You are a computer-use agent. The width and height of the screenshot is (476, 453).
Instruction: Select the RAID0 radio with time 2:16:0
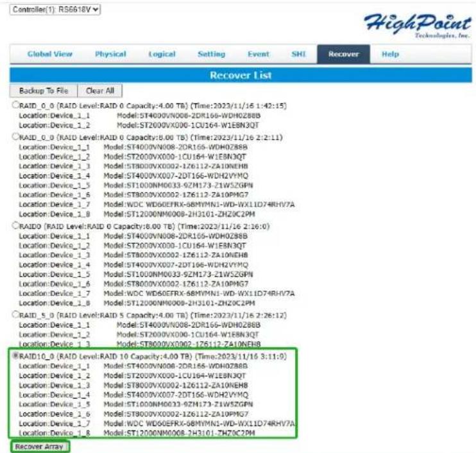pyautogui.click(x=15, y=225)
